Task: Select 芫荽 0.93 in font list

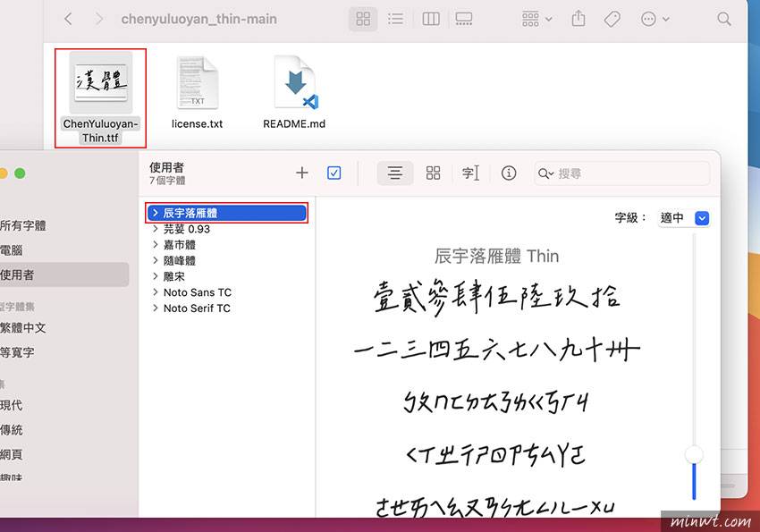Action: click(x=187, y=229)
